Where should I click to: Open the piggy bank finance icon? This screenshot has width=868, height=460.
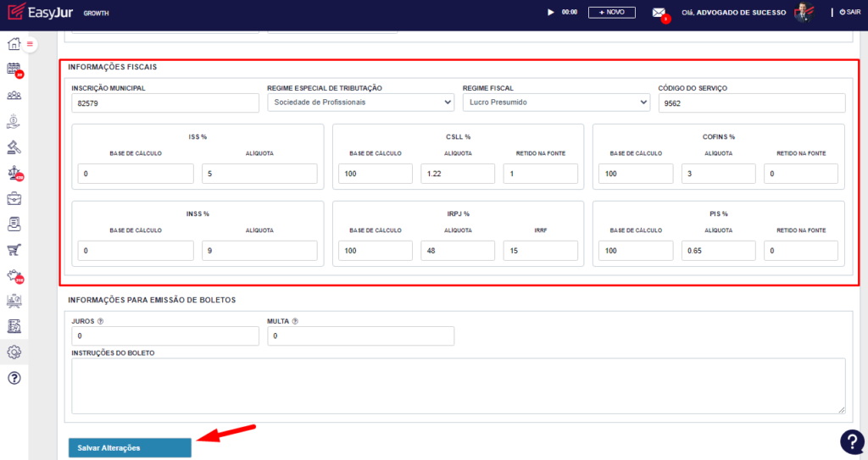[14, 275]
